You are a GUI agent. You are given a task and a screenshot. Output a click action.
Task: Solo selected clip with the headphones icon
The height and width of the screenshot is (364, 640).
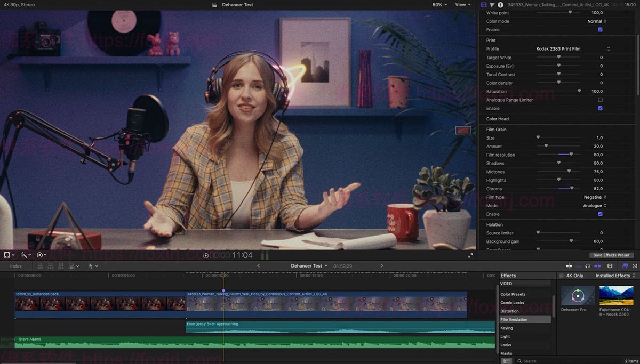(588, 265)
